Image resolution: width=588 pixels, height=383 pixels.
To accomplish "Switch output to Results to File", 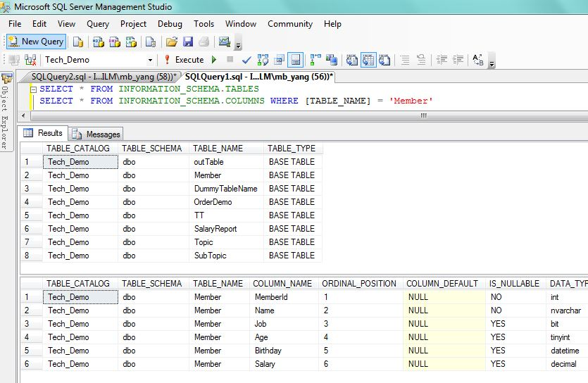I will coord(384,60).
